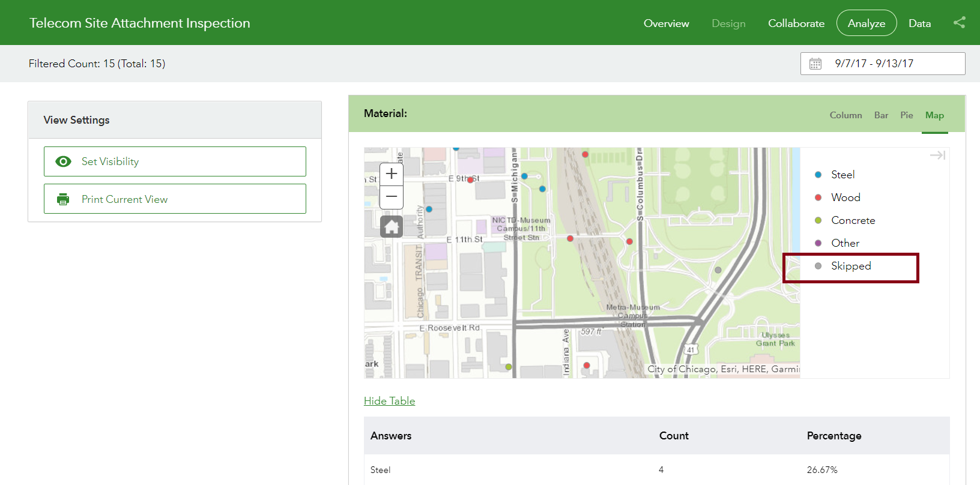Click the Telecom Site Attachment Inspection title

(x=140, y=23)
